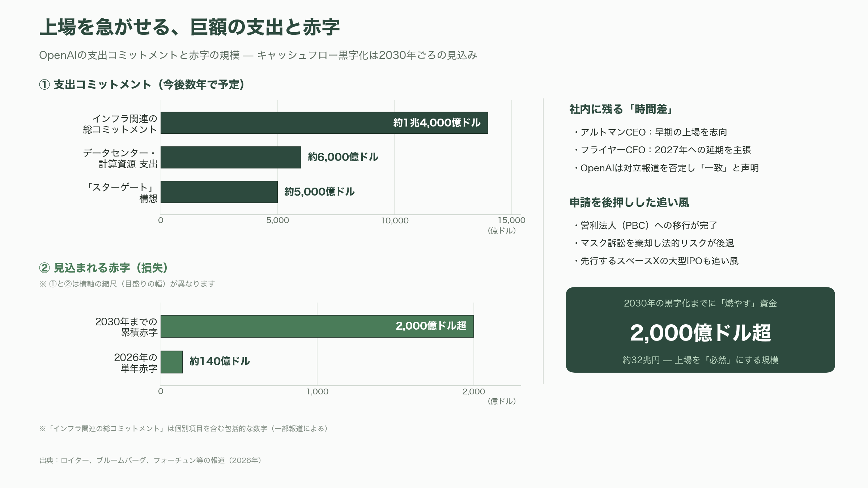
Task: Select the heading ② 見込まれる赤字（損失）
Action: point(103,268)
